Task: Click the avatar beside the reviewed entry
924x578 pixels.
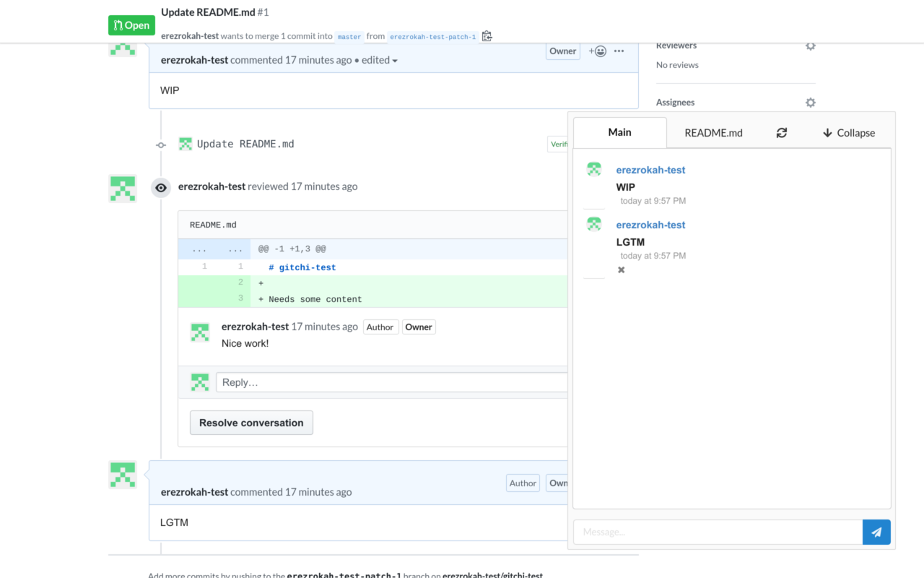Action: click(123, 189)
